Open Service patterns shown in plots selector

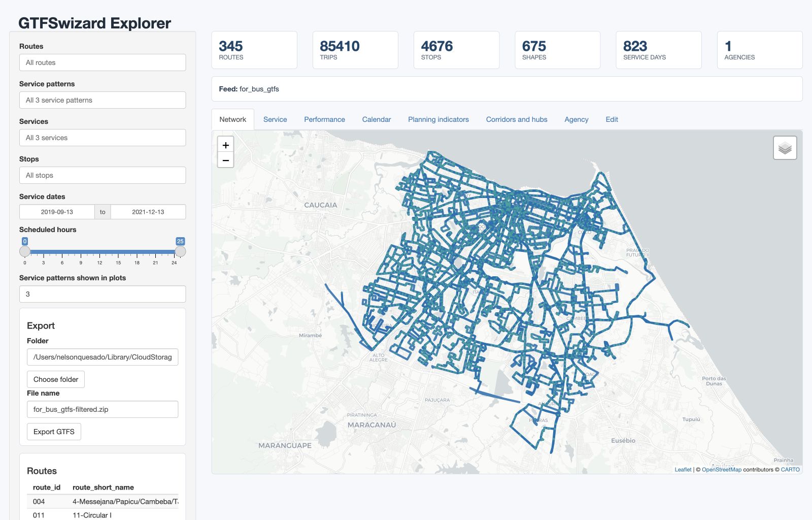[103, 294]
